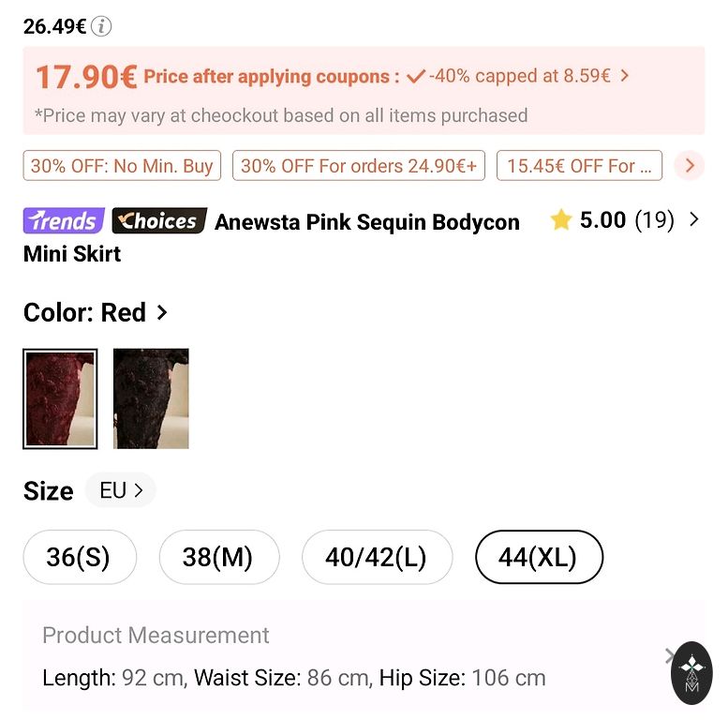Select the red skirt color swatch
The height and width of the screenshot is (720, 728).
60,398
